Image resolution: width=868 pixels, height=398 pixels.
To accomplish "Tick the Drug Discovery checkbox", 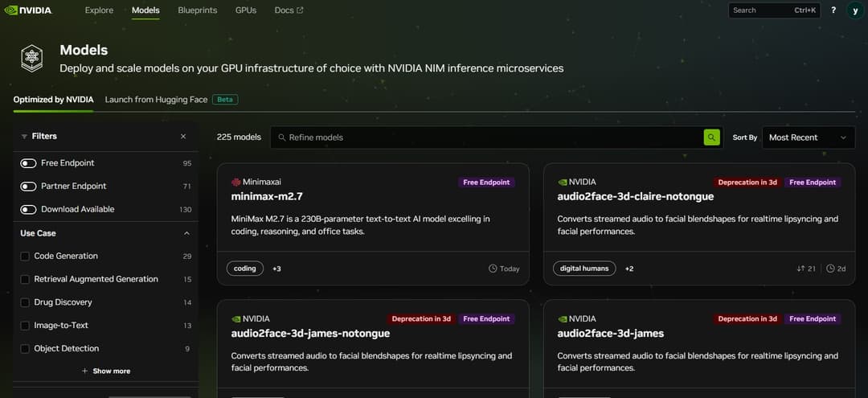I will (25, 303).
